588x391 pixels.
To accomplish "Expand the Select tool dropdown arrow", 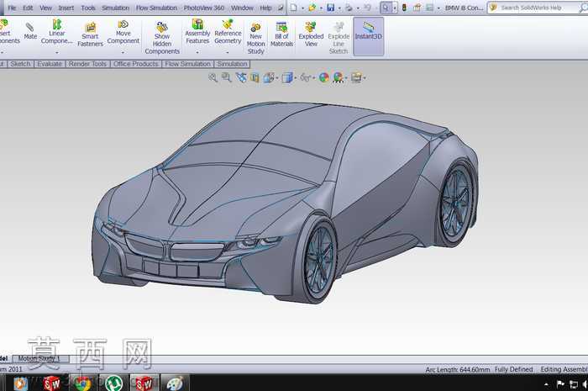I will coord(395,8).
